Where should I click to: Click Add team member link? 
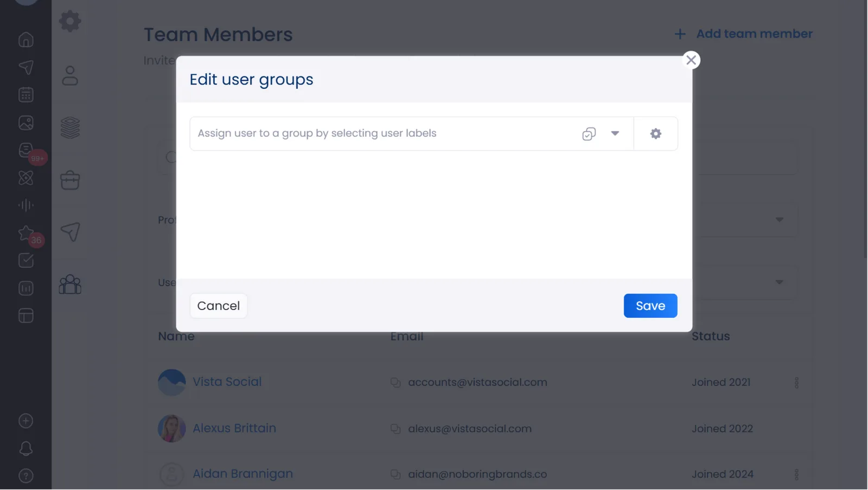(744, 34)
